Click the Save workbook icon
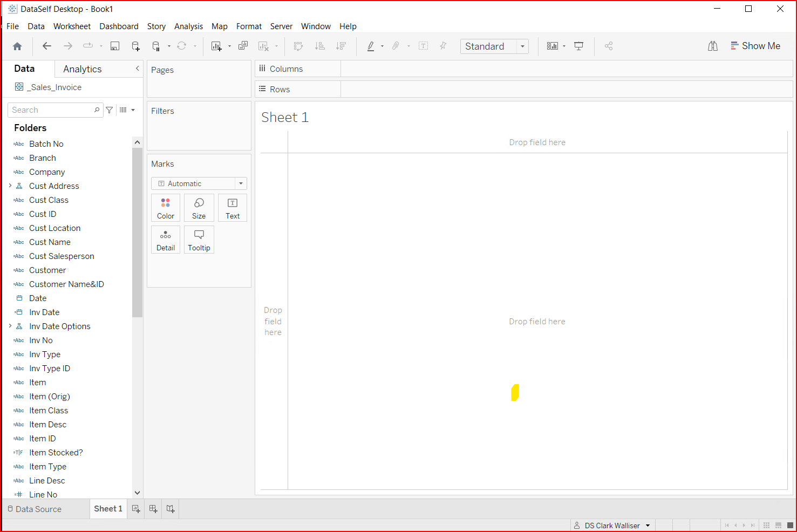Image resolution: width=797 pixels, height=532 pixels. point(115,46)
